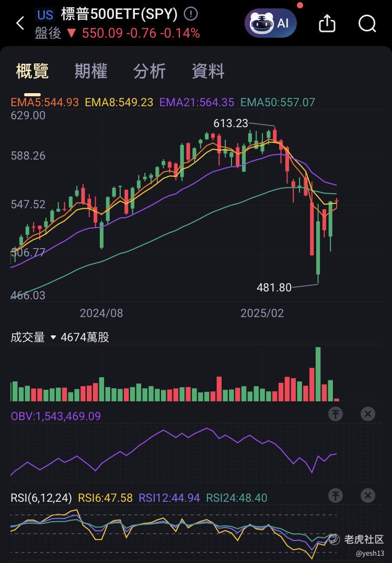392x563 pixels.
Task: Open the 分析 tab
Action: [149, 71]
